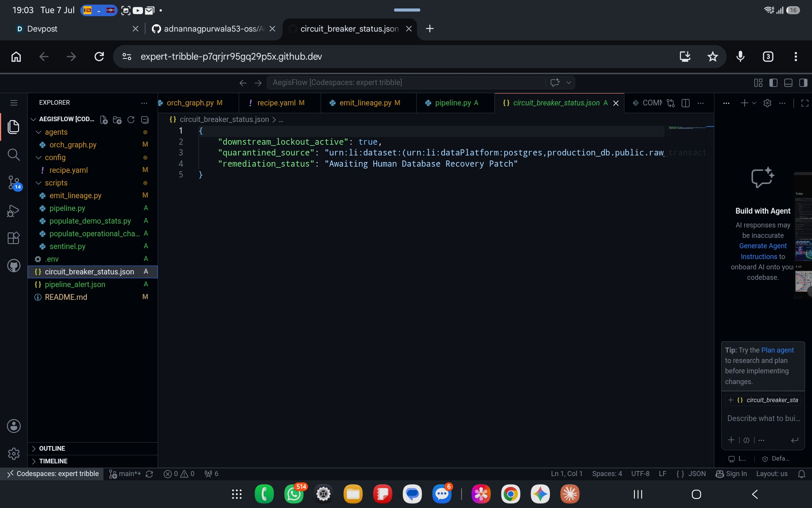Open the hamburger application menu
This screenshot has height=508, width=812.
pyautogui.click(x=14, y=103)
